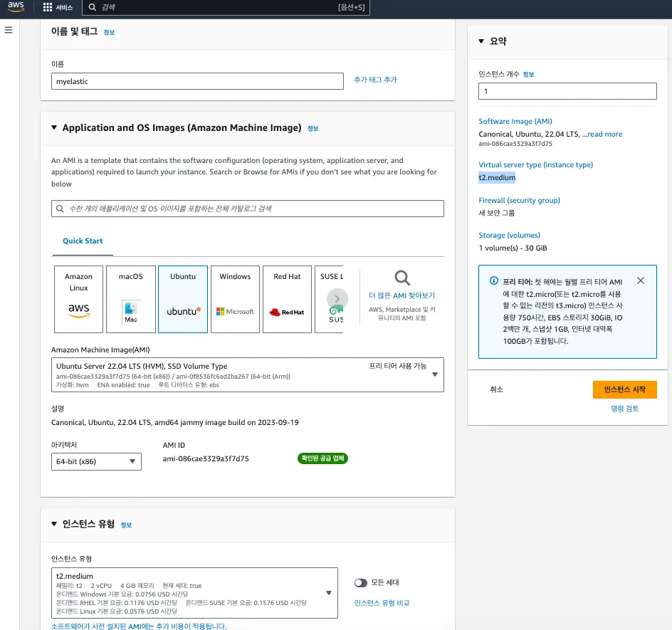
Task: Close the free tier info notice
Action: pos(640,280)
